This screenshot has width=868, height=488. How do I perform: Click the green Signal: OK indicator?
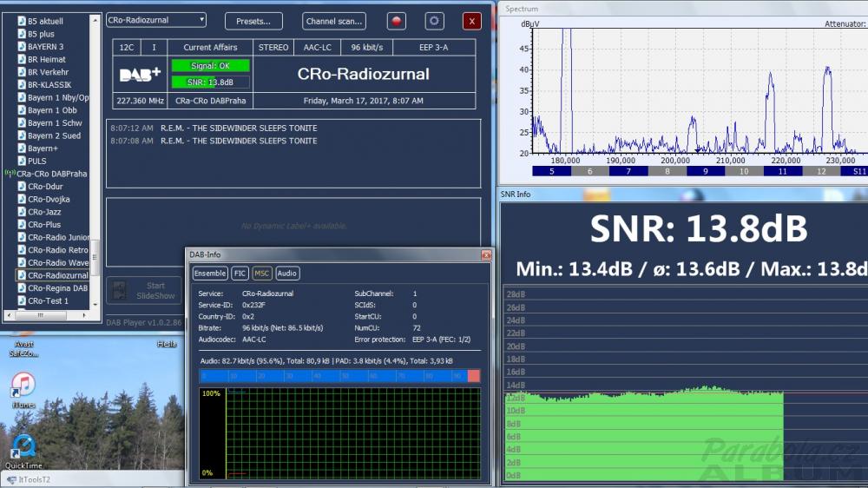210,66
